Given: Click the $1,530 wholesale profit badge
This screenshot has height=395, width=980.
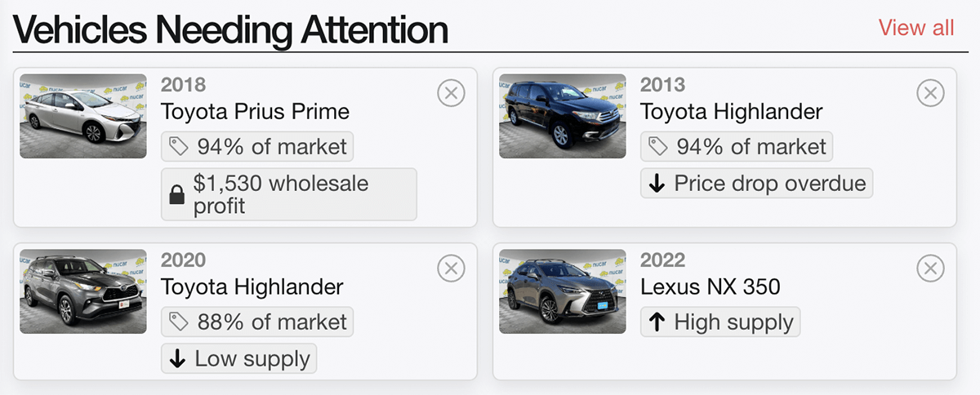Looking at the screenshot, I should (x=289, y=194).
